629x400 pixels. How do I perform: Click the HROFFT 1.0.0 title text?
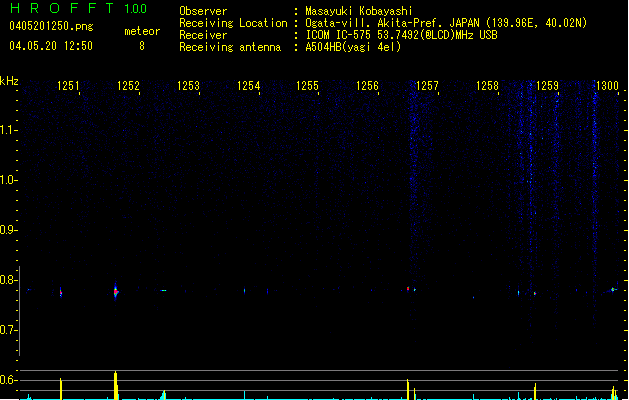coord(78,8)
